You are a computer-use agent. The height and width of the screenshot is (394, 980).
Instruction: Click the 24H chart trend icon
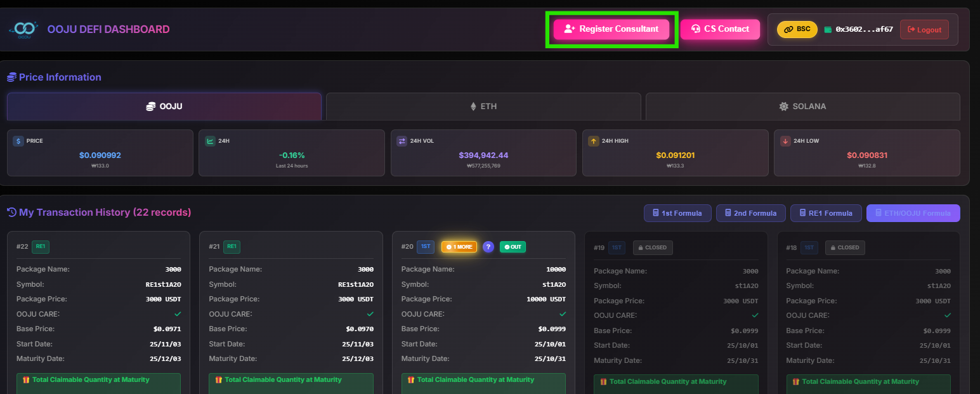pyautogui.click(x=210, y=141)
